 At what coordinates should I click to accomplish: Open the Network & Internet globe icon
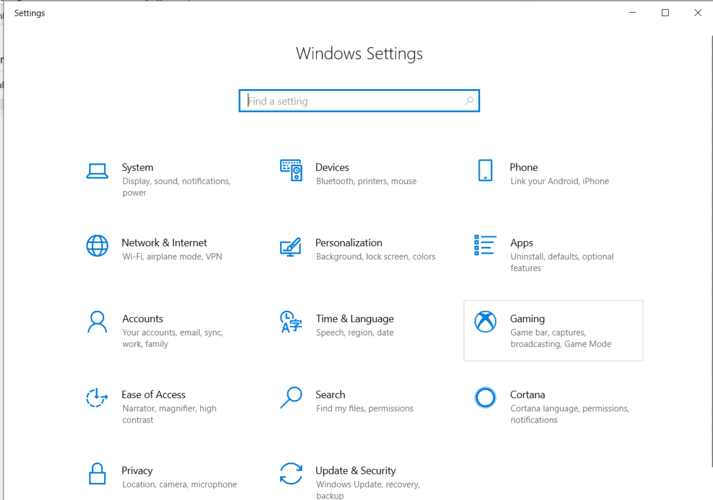[97, 246]
